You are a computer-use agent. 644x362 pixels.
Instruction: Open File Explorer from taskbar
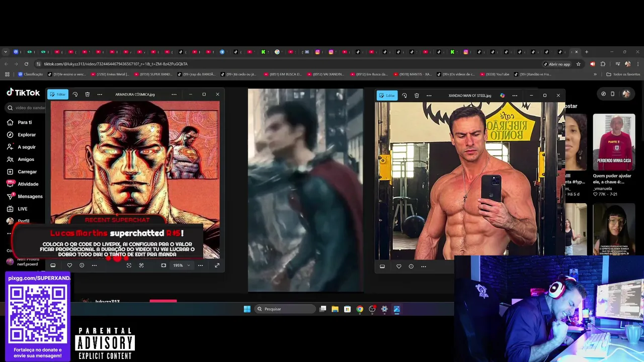point(335,309)
